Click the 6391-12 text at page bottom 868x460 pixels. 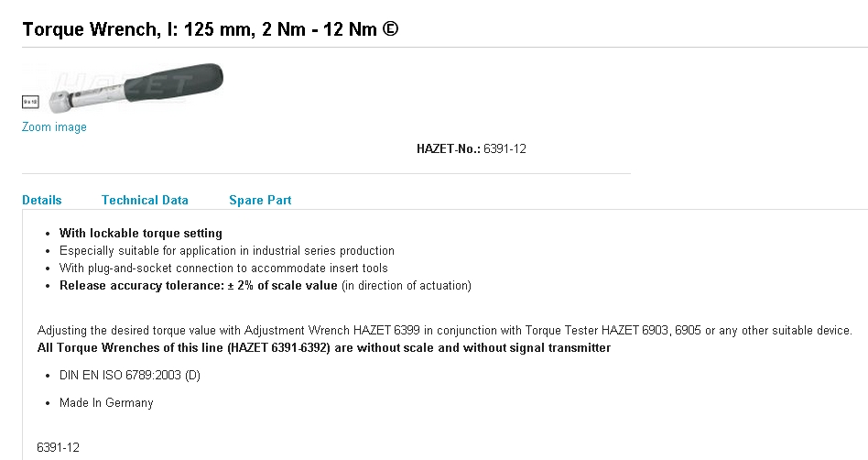59,448
